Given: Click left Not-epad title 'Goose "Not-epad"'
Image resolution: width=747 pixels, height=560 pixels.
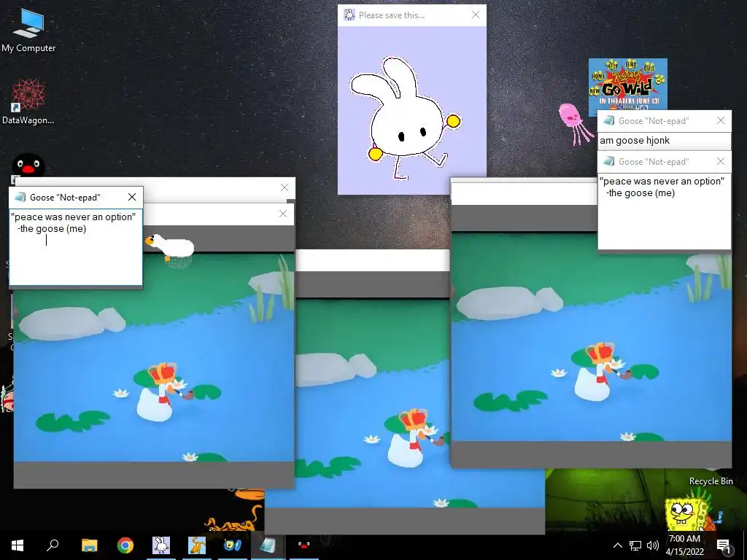Looking at the screenshot, I should [65, 197].
